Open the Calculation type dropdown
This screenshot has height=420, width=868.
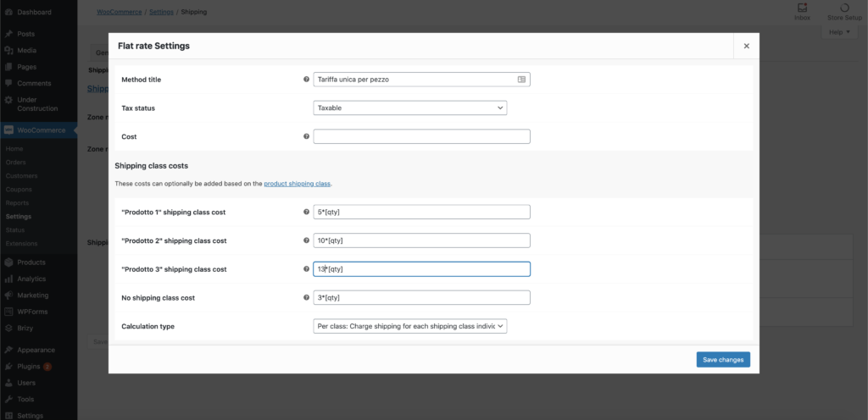point(410,326)
